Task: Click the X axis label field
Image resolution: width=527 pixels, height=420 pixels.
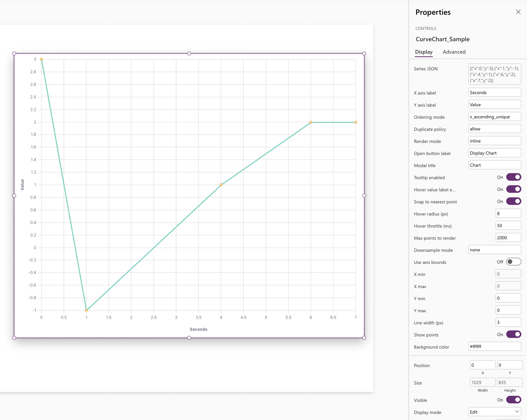Action: [x=494, y=92]
